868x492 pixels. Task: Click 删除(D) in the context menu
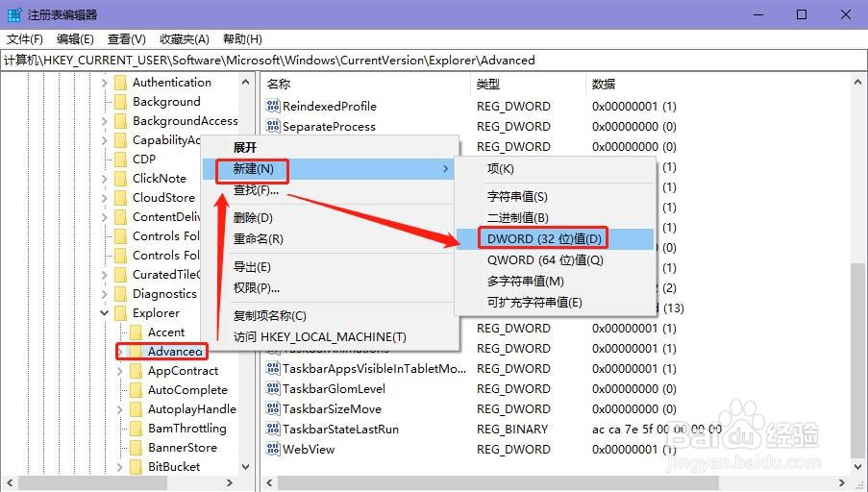(x=329, y=217)
